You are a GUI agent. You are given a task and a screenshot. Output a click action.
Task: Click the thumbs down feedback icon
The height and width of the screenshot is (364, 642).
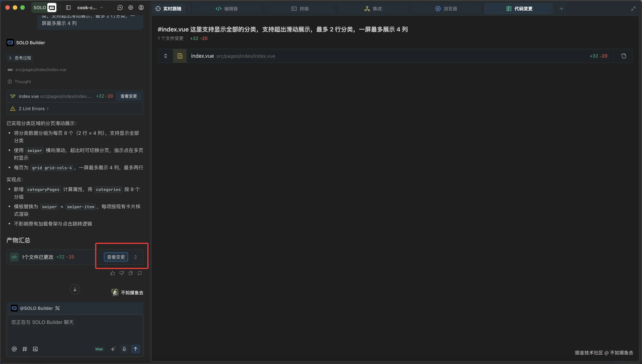(122, 273)
